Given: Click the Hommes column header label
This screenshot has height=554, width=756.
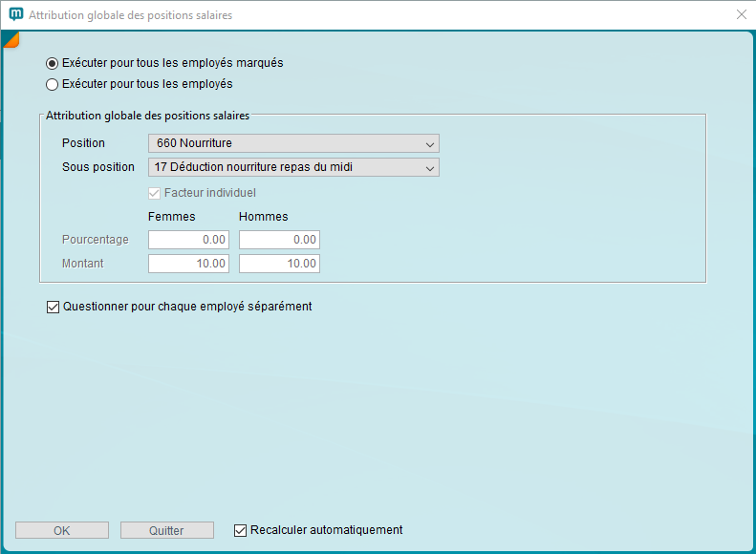Looking at the screenshot, I should click(x=263, y=217).
